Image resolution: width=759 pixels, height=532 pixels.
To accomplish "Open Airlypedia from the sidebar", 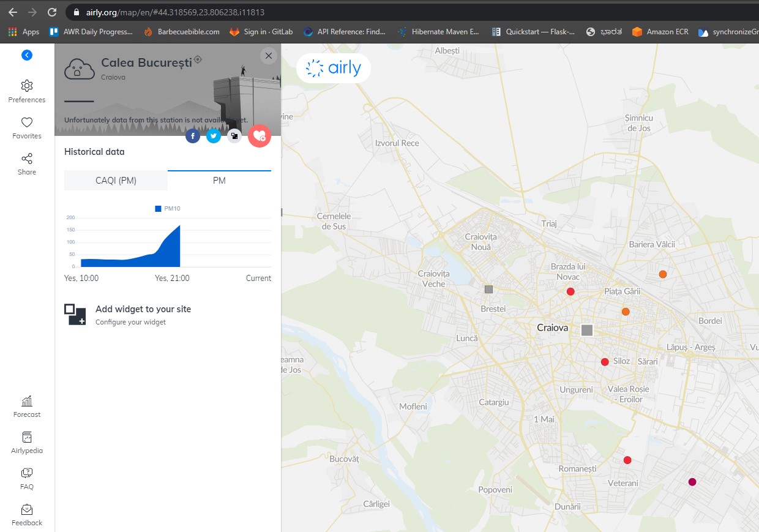I will 27,438.
